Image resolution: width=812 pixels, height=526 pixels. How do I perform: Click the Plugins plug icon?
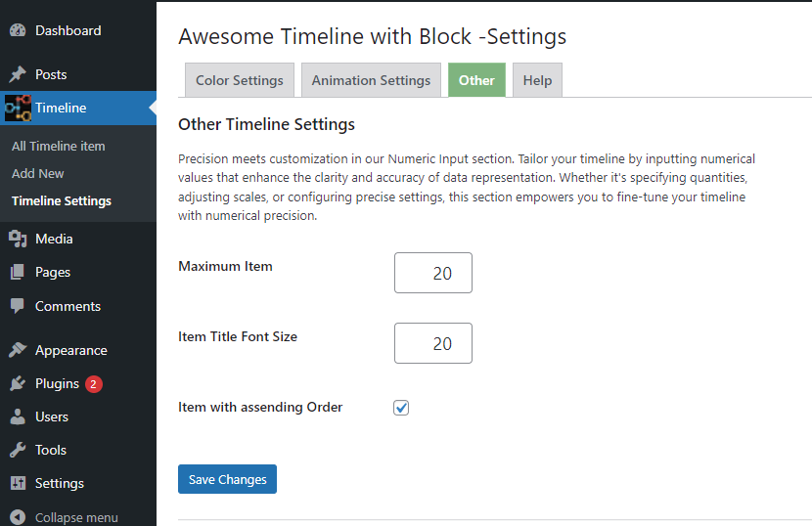pyautogui.click(x=18, y=383)
